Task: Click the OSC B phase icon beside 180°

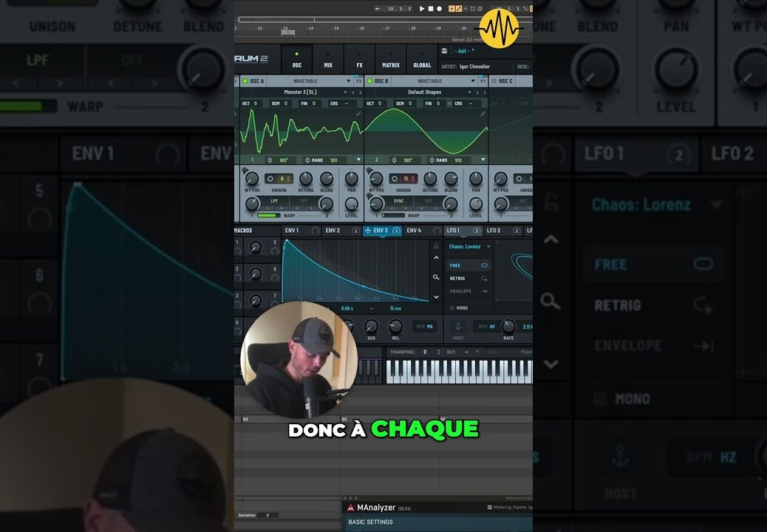Action: click(394, 160)
